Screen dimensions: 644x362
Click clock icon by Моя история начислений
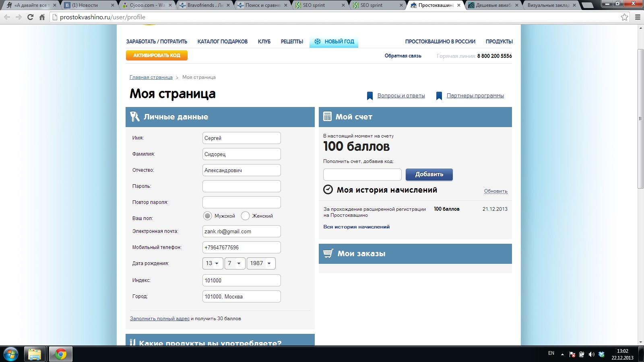[328, 189]
